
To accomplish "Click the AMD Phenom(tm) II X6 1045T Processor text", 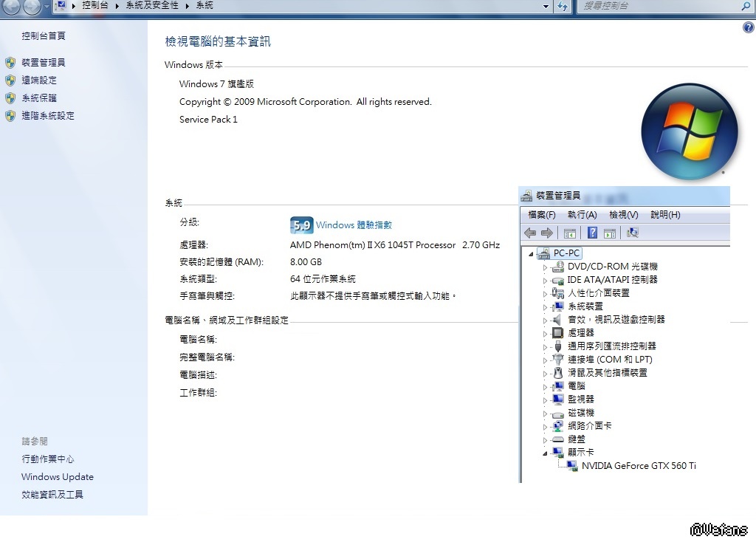I will tap(373, 245).
